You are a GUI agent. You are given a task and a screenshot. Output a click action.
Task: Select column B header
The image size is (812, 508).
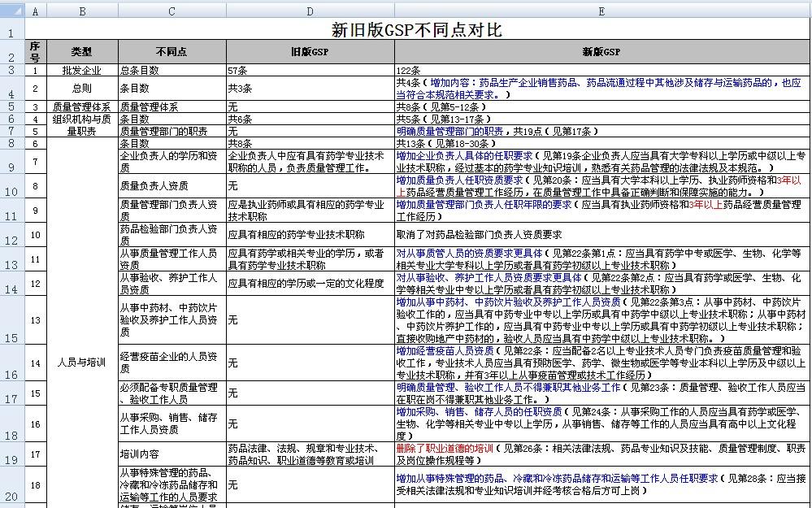click(82, 11)
